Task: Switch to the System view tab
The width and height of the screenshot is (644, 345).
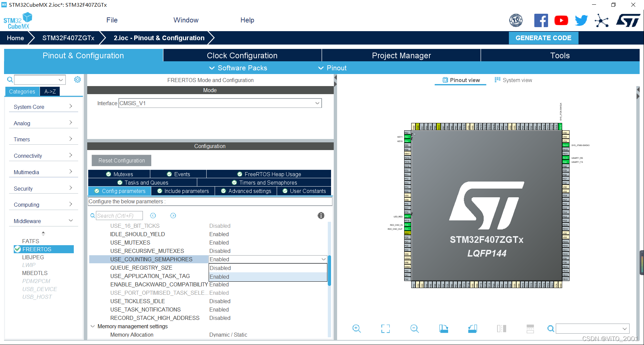Action: tap(513, 80)
